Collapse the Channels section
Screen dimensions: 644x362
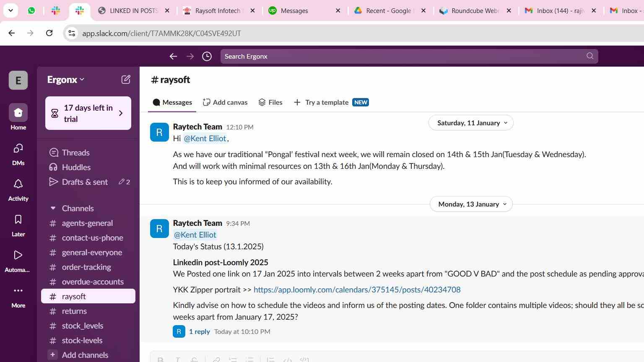point(53,208)
